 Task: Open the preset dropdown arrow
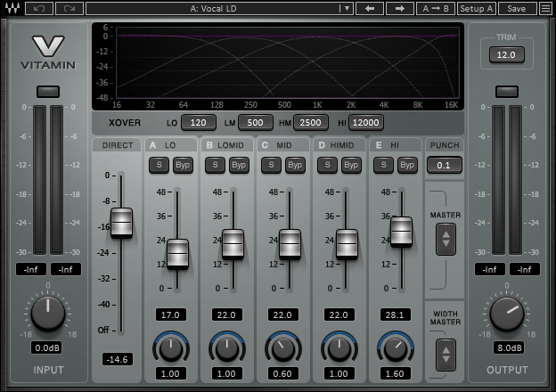pos(347,9)
